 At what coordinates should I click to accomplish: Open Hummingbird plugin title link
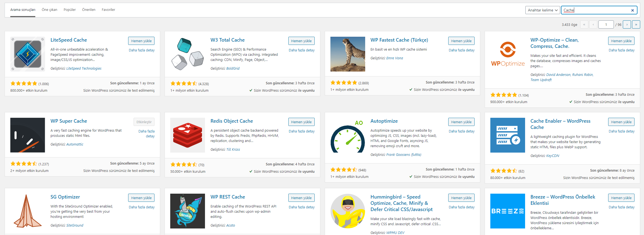pyautogui.click(x=402, y=203)
